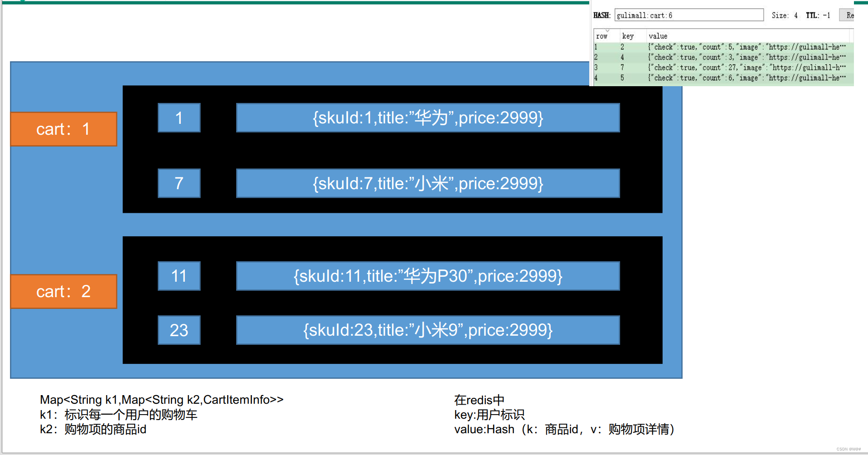Click the text k2：购物项的商品id
This screenshot has height=455, width=868.
(x=93, y=429)
